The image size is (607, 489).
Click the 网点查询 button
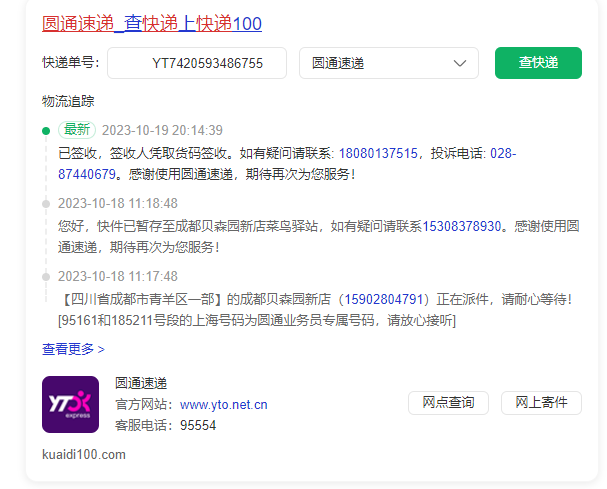448,403
